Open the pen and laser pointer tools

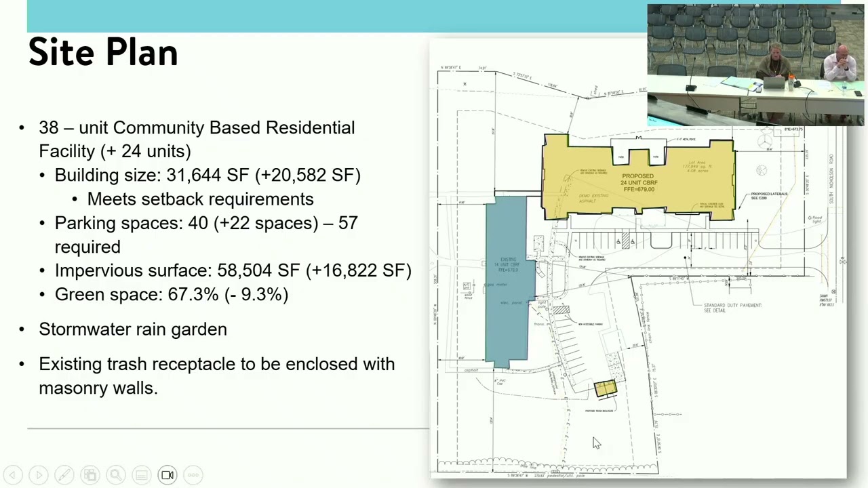[x=64, y=475]
